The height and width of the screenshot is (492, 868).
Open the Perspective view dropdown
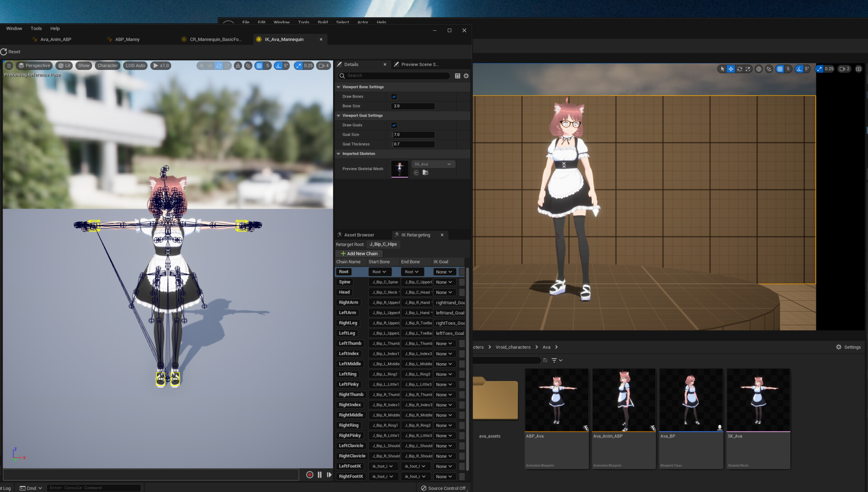tap(34, 66)
